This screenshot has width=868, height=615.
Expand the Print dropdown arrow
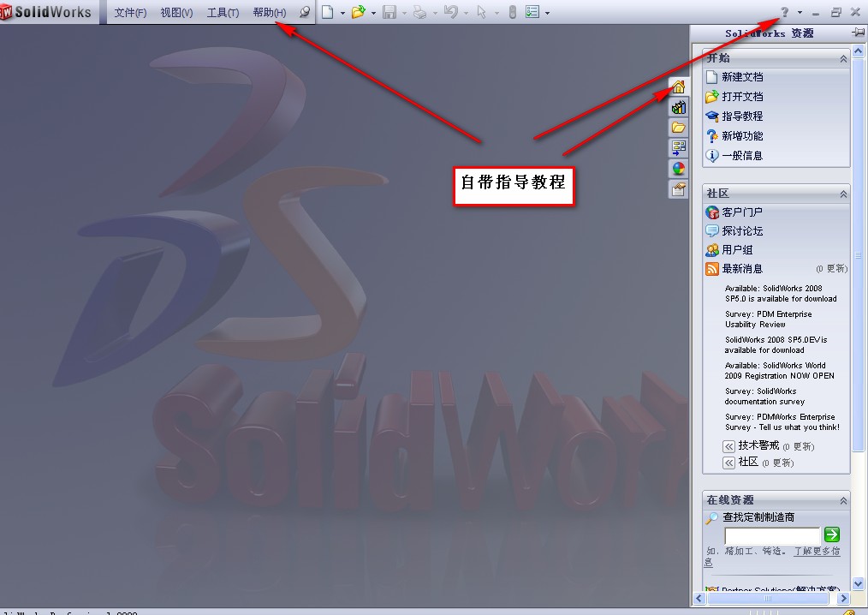pyautogui.click(x=435, y=13)
